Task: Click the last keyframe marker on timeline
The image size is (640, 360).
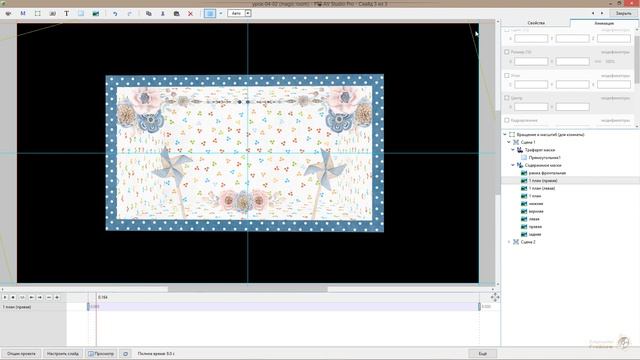Action: 479,307
